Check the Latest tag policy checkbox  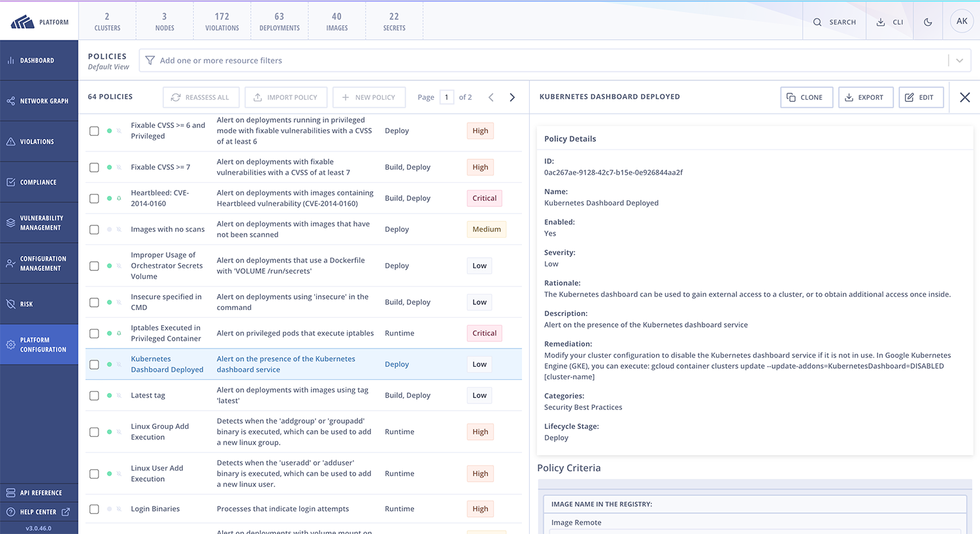[x=94, y=396]
